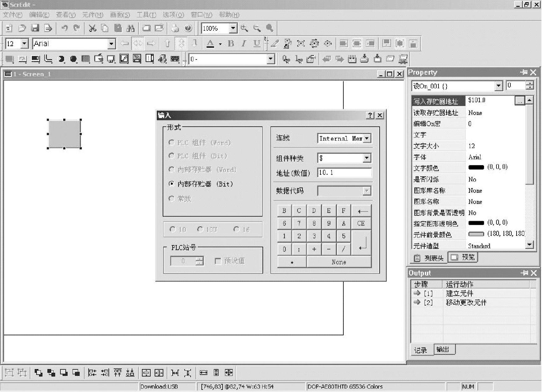Click the Save icon in the toolbar
The image size is (542, 392).
(35, 28)
